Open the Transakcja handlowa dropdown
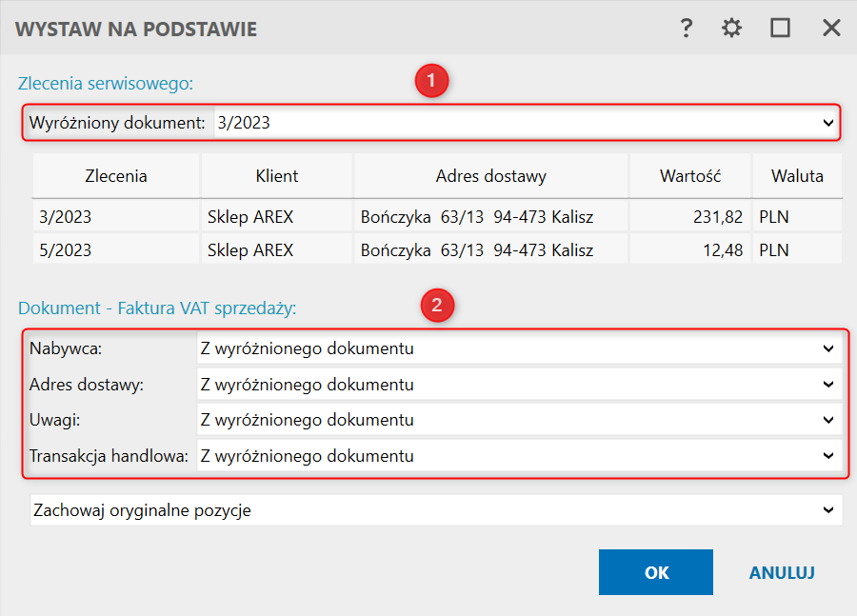857x616 pixels. tap(827, 456)
